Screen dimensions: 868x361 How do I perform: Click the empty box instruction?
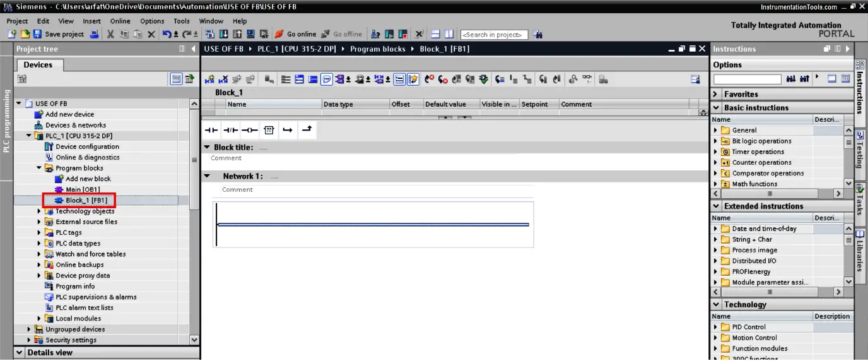(269, 130)
